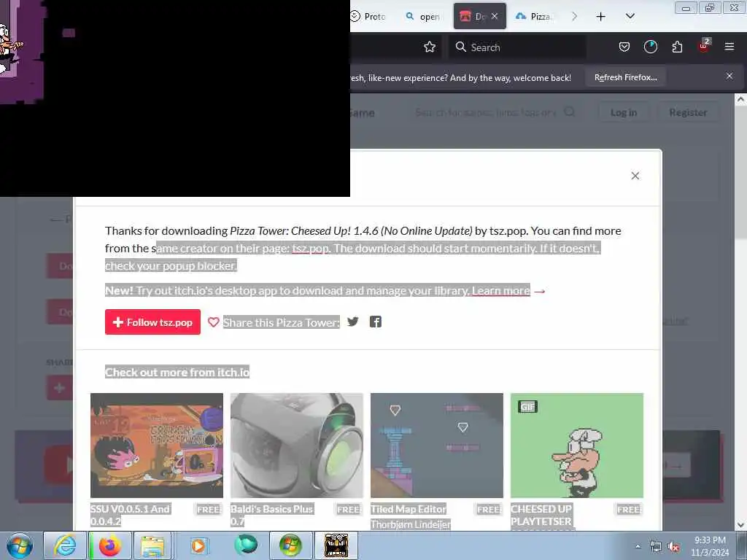Click the heart icon beside Share

tap(214, 322)
